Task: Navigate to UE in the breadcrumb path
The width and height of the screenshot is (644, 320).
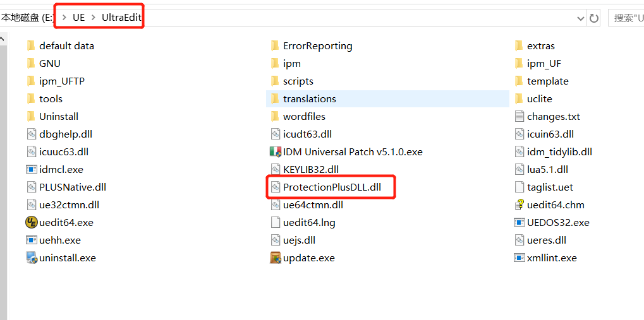Action: pos(78,18)
